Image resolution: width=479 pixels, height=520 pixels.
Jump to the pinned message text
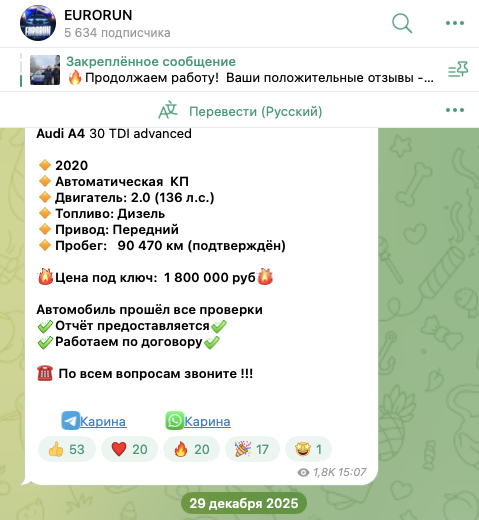(x=251, y=78)
